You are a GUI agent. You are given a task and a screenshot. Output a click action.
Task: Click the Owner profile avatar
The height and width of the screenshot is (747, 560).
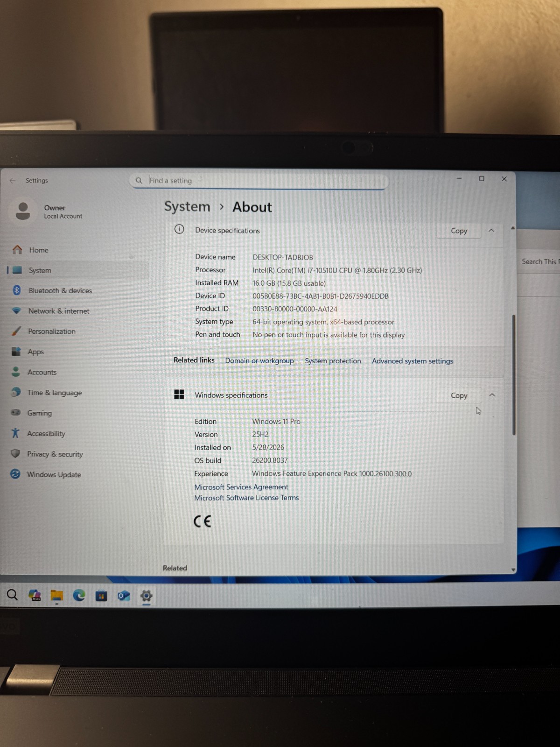coord(23,211)
